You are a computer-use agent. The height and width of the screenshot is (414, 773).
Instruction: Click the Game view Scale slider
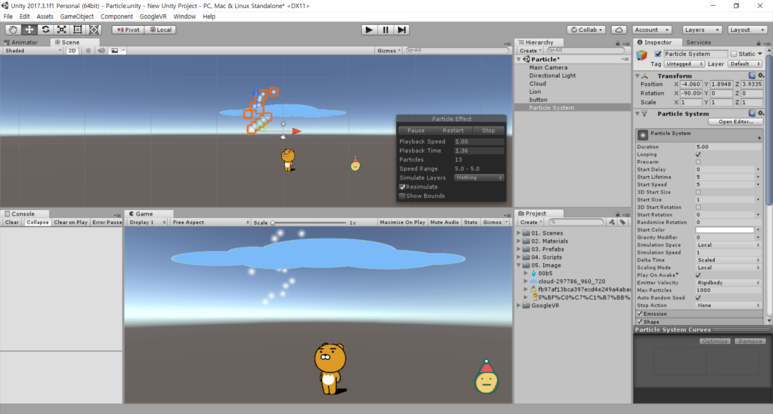309,223
